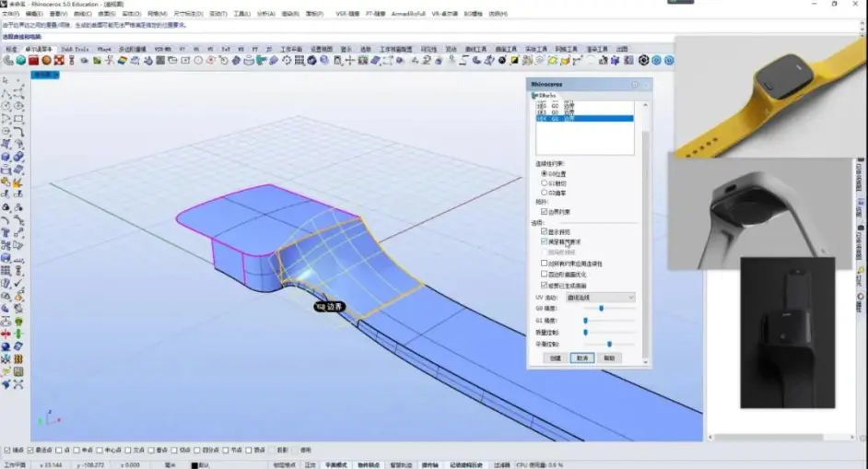
Task: Click the 帮助 button in the dialog
Action: coord(609,358)
